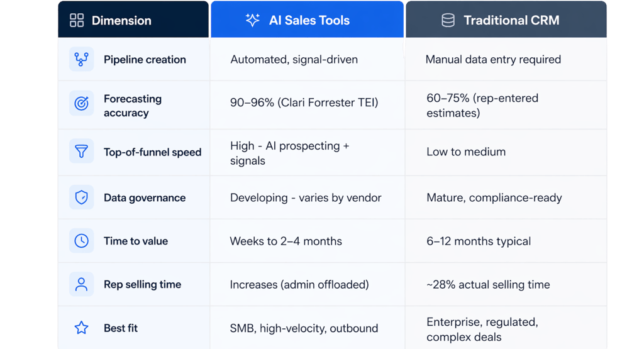Click the database icon for Traditional CRM
The height and width of the screenshot is (349, 644).
tap(448, 20)
